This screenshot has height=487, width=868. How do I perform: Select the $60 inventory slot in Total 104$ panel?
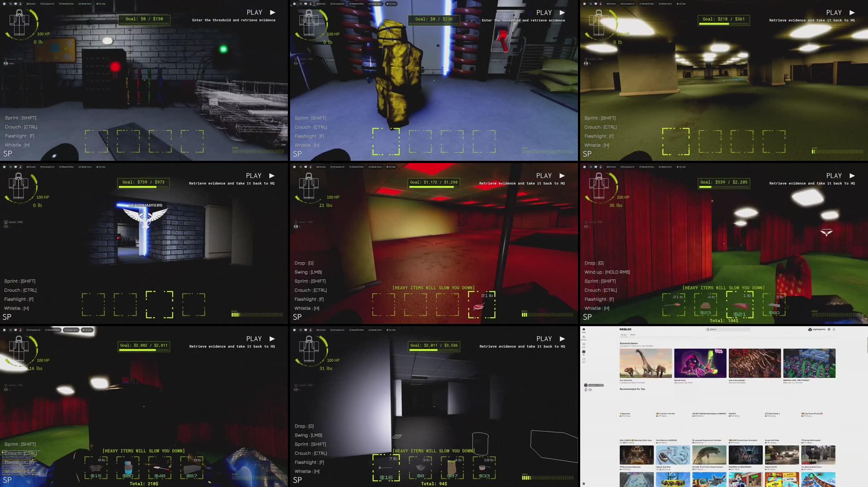774,304
